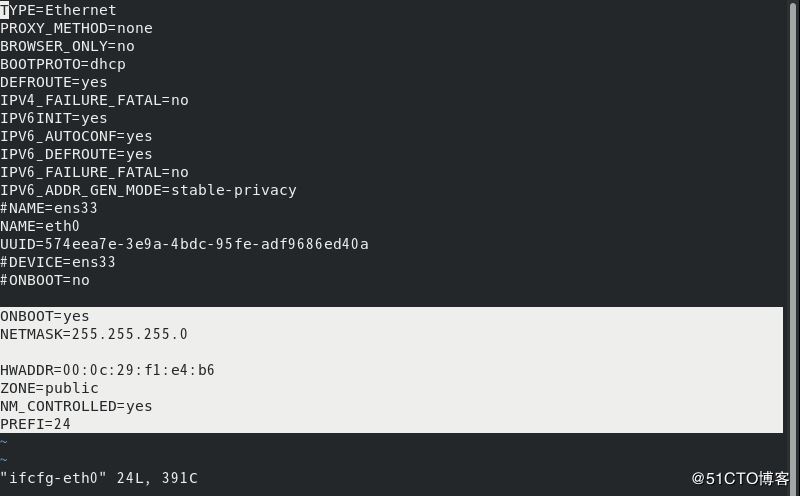
Task: Select the DEFROUTE=yes line
Action: 54,82
